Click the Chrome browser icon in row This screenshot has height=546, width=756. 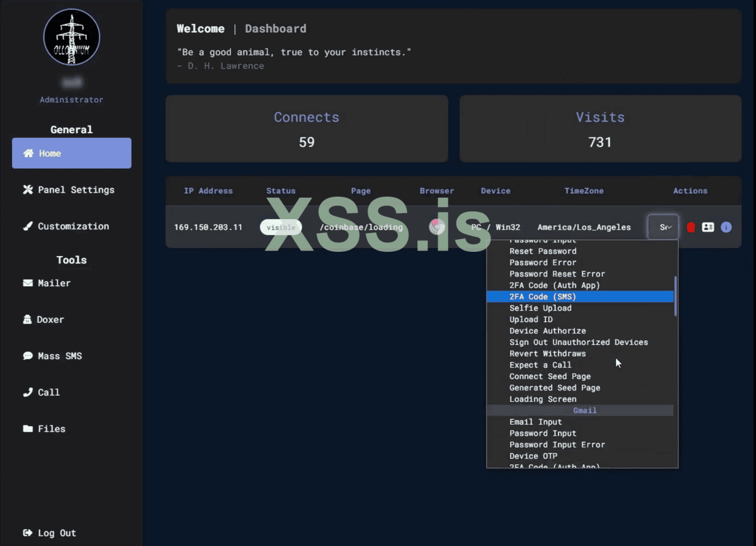437,227
